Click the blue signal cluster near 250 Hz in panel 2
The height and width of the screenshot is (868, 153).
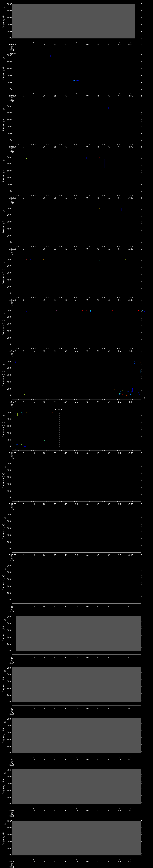76,81
